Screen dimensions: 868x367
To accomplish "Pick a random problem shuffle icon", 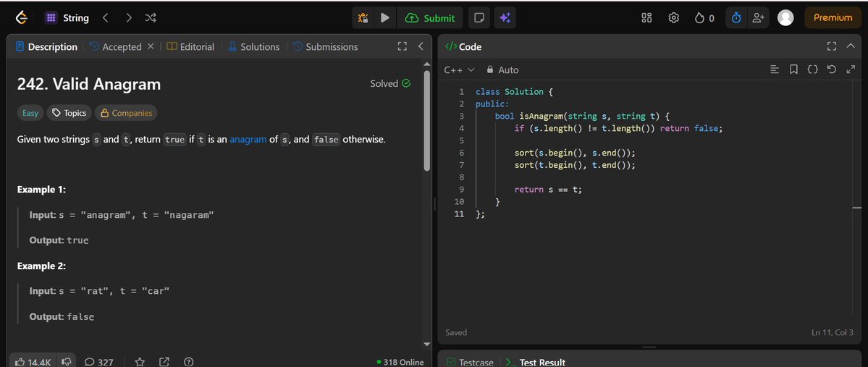I will pos(151,17).
